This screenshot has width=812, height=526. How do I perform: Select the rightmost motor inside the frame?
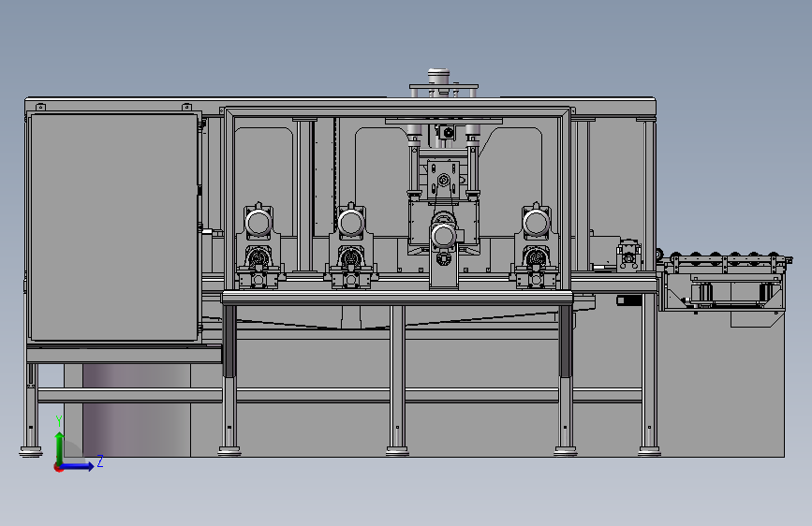tap(536, 223)
